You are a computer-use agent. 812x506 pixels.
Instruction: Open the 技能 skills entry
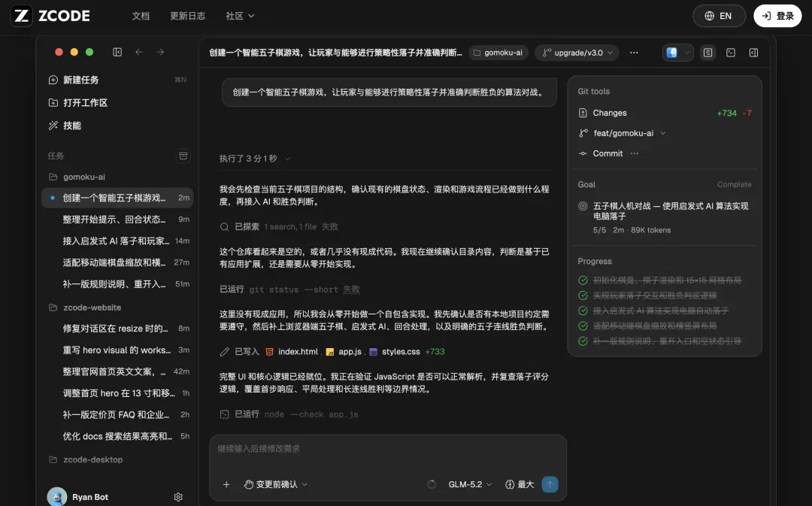[x=65, y=126]
